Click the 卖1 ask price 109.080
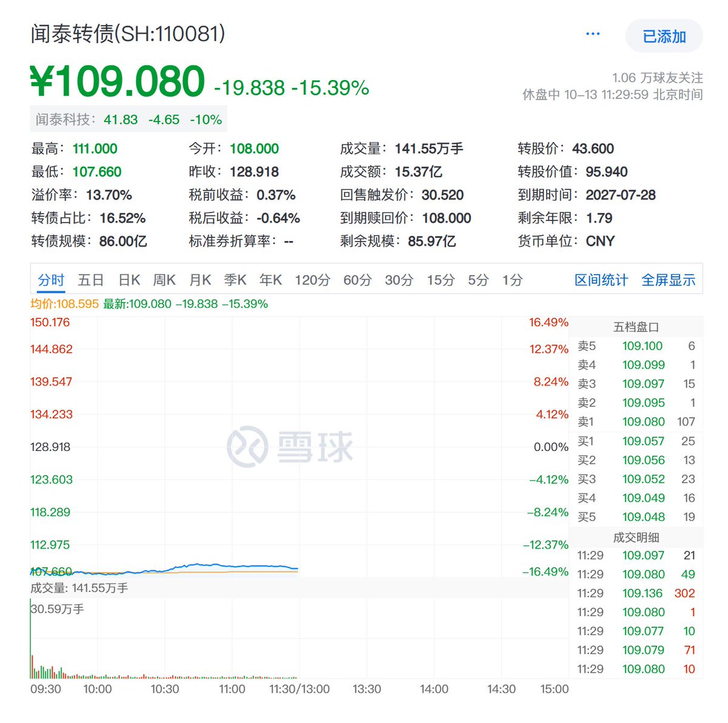This screenshot has width=728, height=723. 643,421
